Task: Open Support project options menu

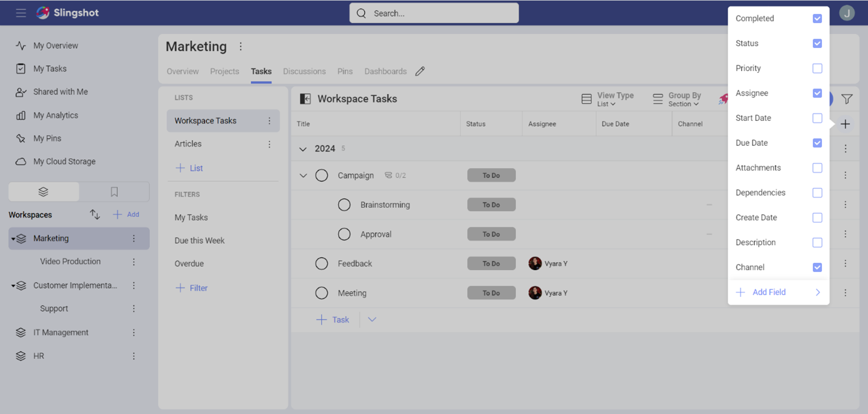Action: coord(134,308)
